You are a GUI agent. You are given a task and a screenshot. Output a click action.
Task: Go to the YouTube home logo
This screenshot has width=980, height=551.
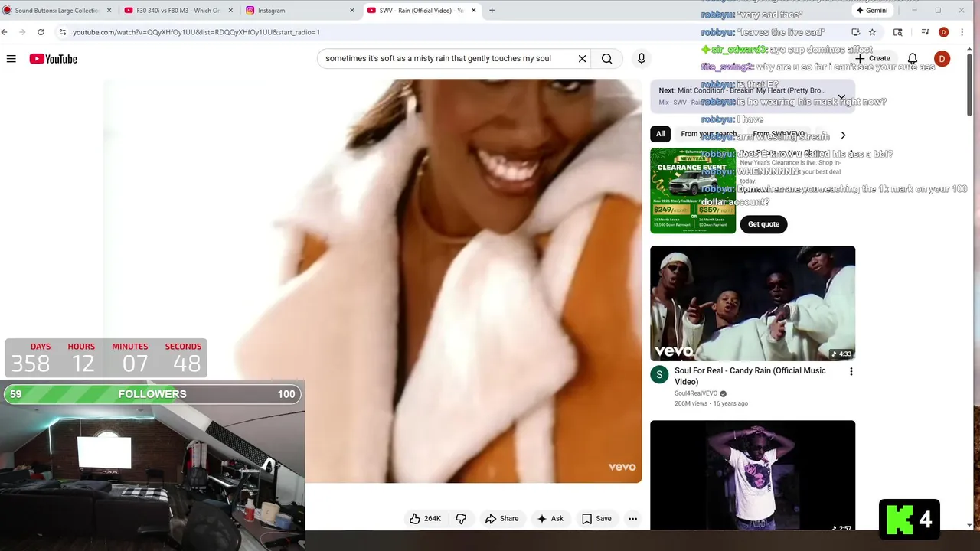54,59
